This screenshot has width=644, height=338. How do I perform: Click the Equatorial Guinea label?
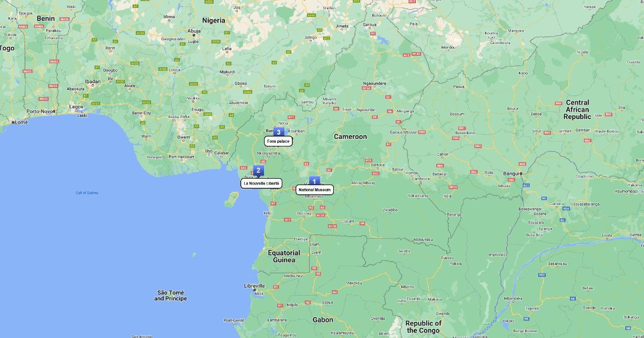[284, 256]
